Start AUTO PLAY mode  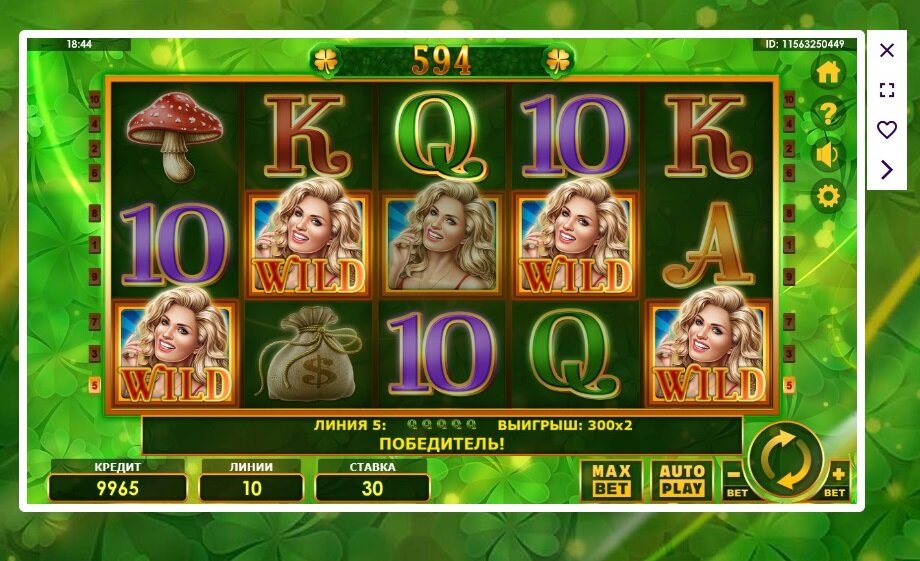point(682,480)
